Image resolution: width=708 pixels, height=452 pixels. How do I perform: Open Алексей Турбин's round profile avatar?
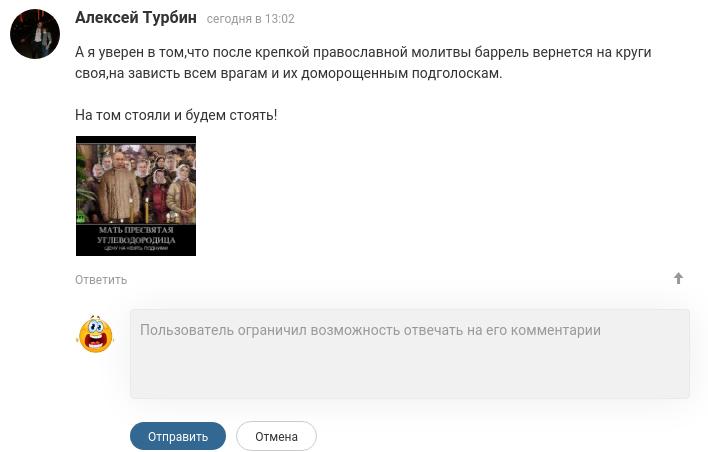[x=35, y=34]
